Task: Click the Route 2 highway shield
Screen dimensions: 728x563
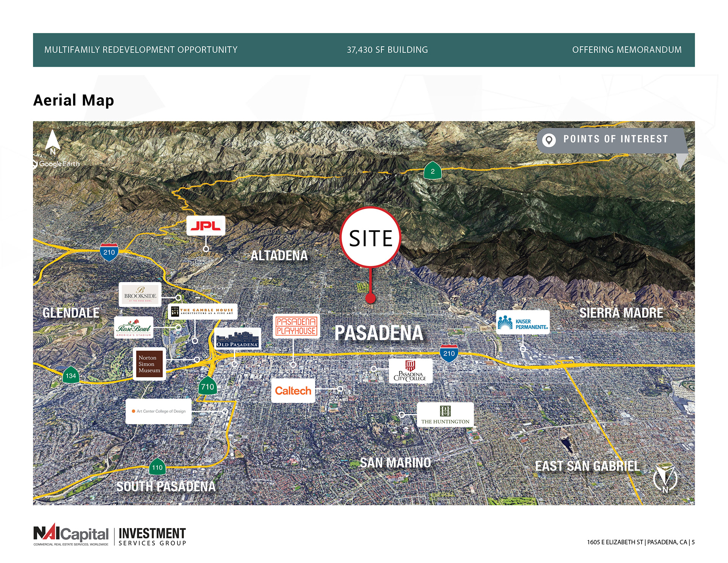Action: click(433, 170)
